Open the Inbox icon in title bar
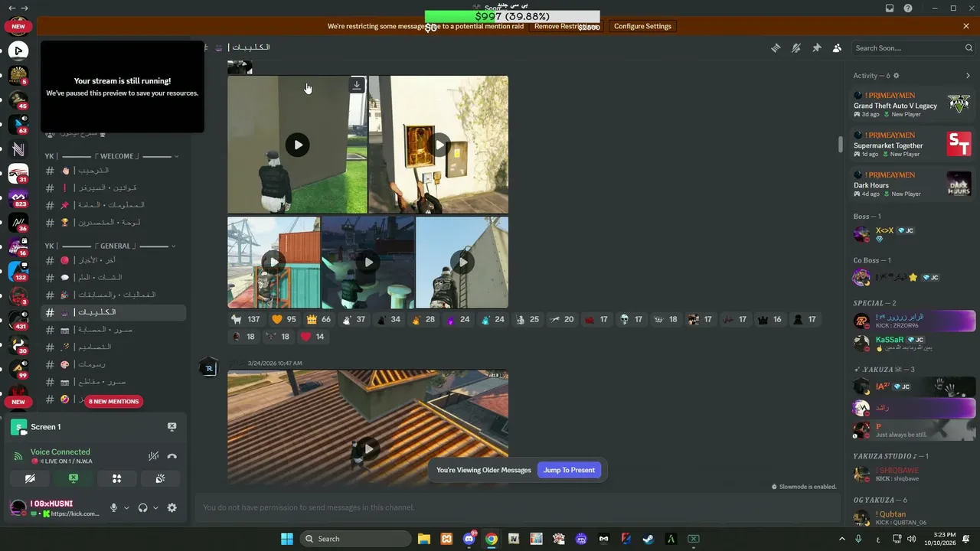The image size is (980, 551). click(x=890, y=8)
